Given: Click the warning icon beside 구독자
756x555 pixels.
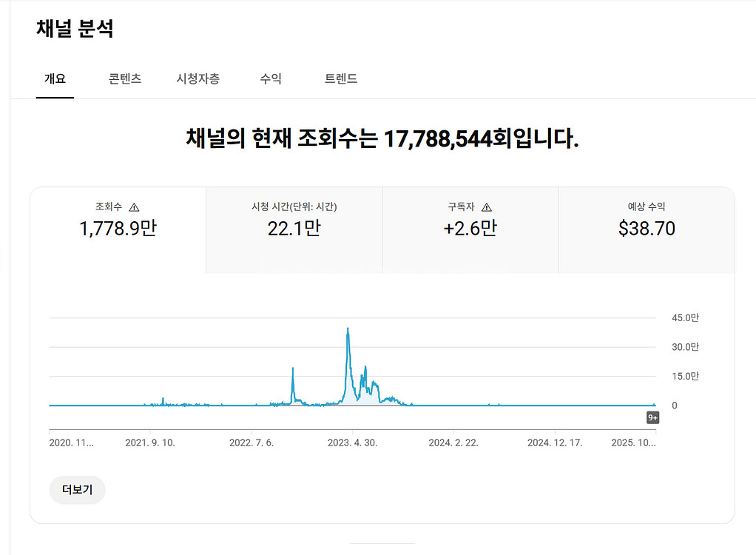Looking at the screenshot, I should pyautogui.click(x=487, y=207).
